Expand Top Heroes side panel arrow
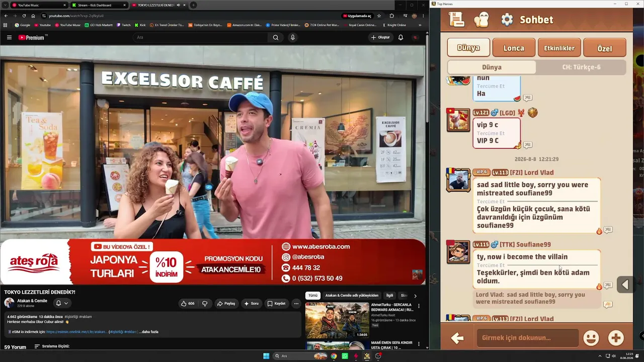This screenshot has height=362, width=644. click(625, 285)
